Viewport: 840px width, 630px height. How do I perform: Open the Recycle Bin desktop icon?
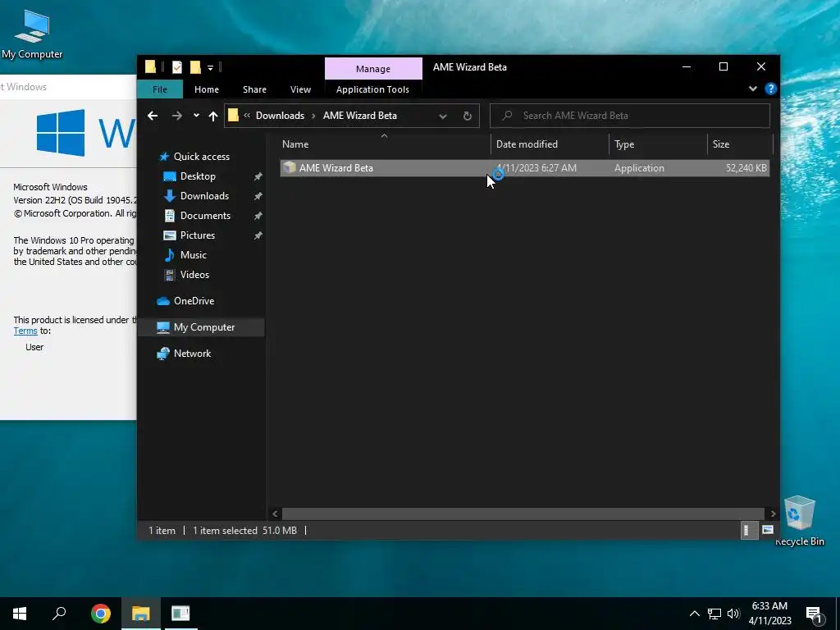tap(799, 521)
